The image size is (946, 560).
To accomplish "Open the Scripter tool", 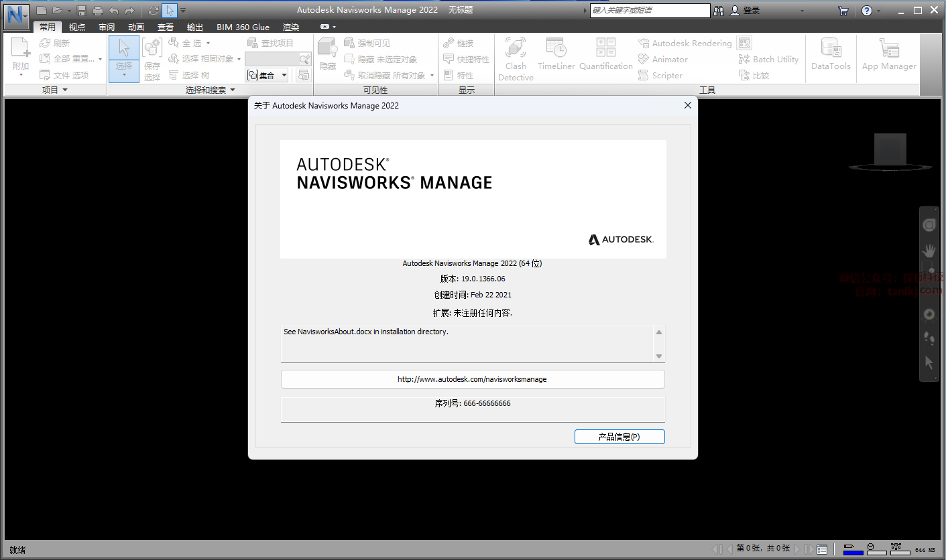I will [660, 75].
